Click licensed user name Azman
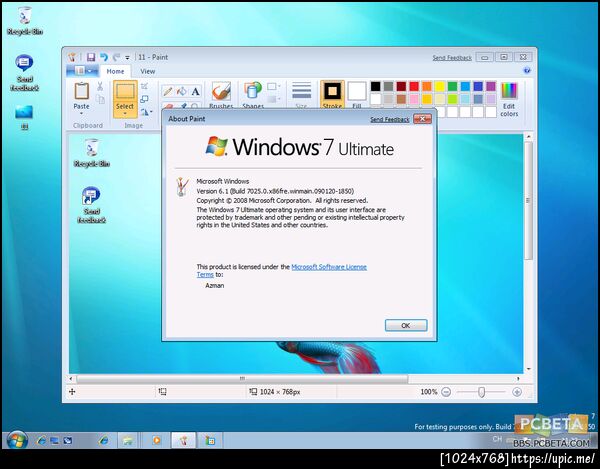Screen dimensions: 600x469 [x=215, y=285]
